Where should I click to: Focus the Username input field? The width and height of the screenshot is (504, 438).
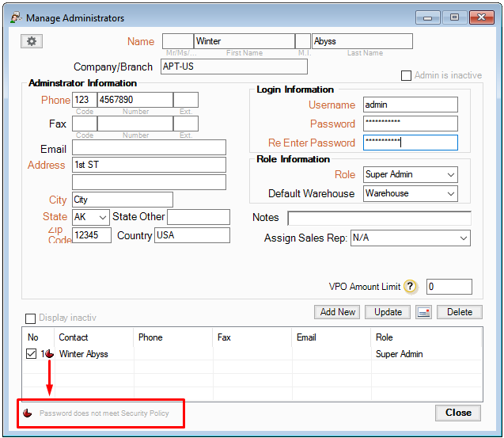[410, 105]
